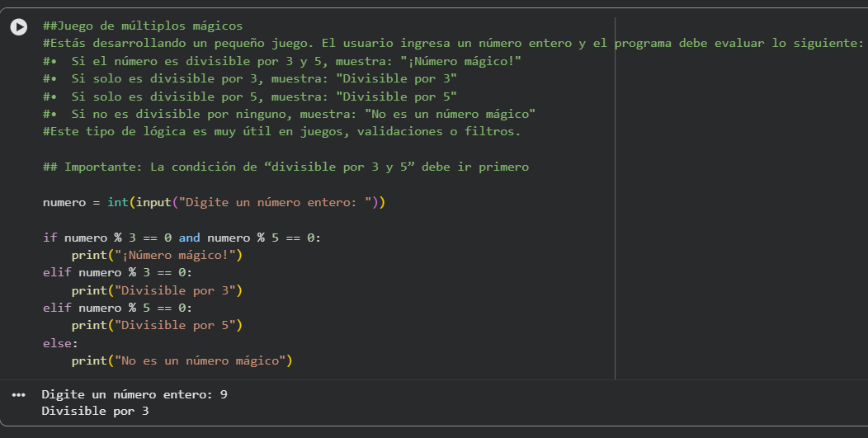868x438 pixels.
Task: Click the print("No es un número mágico") statement
Action: tap(182, 360)
